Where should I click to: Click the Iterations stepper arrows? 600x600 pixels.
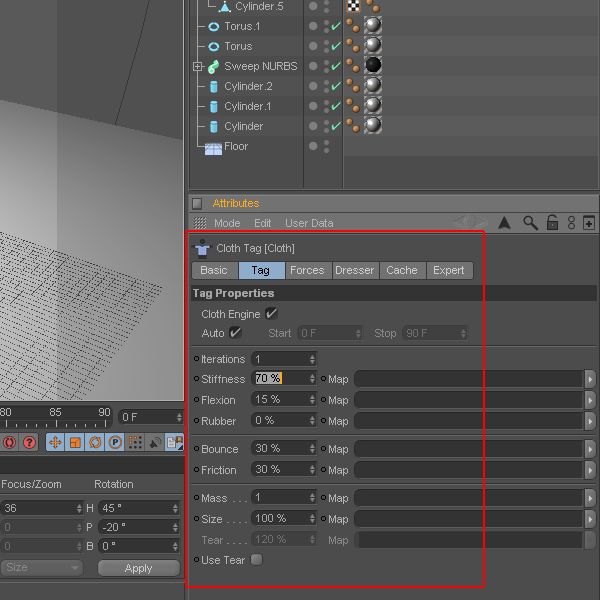[312, 359]
